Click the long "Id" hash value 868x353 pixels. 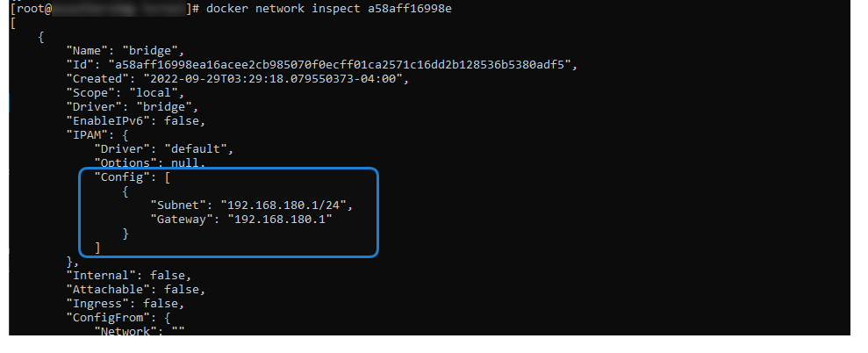pyautogui.click(x=341, y=64)
